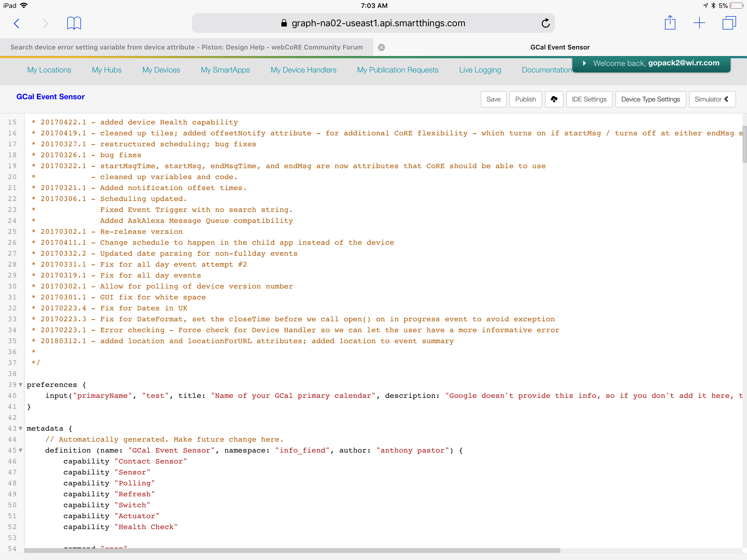
Task: Open My Publication Requests
Action: (398, 70)
